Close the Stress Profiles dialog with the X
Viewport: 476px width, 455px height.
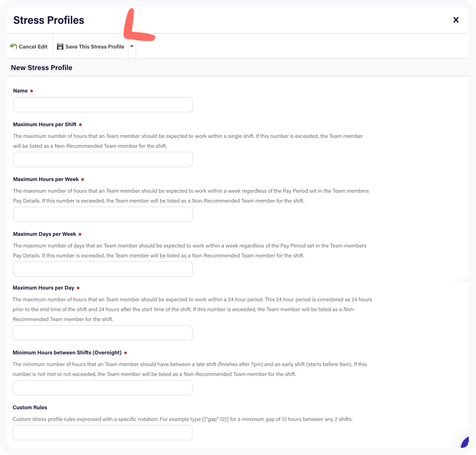[x=456, y=20]
